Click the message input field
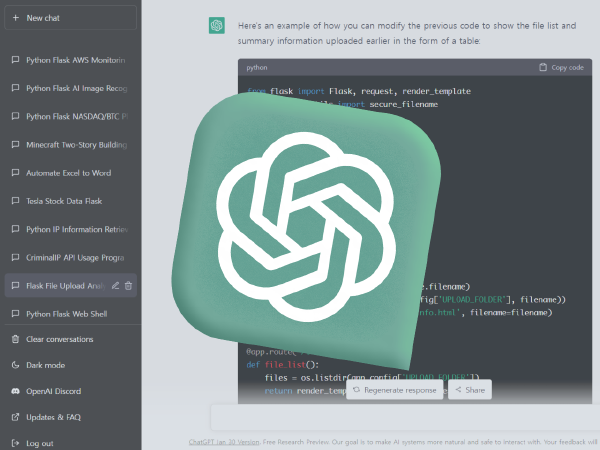This screenshot has width=600, height=450. (x=405, y=417)
